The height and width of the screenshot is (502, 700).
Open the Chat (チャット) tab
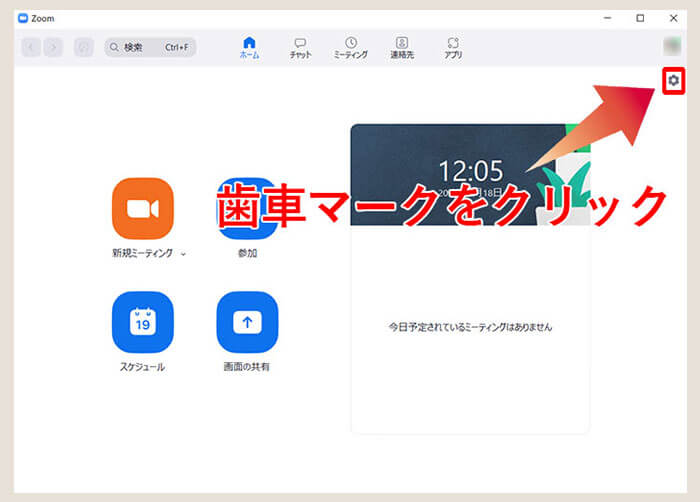pyautogui.click(x=300, y=47)
